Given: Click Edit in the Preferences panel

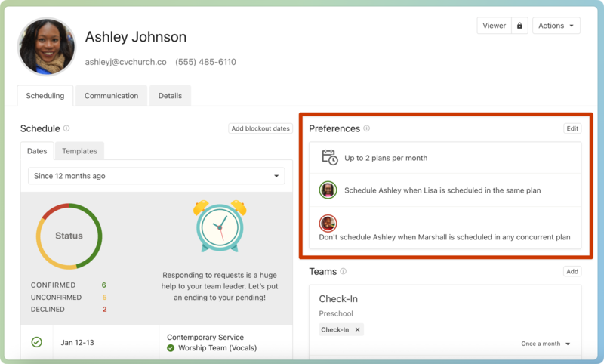Looking at the screenshot, I should [x=572, y=128].
